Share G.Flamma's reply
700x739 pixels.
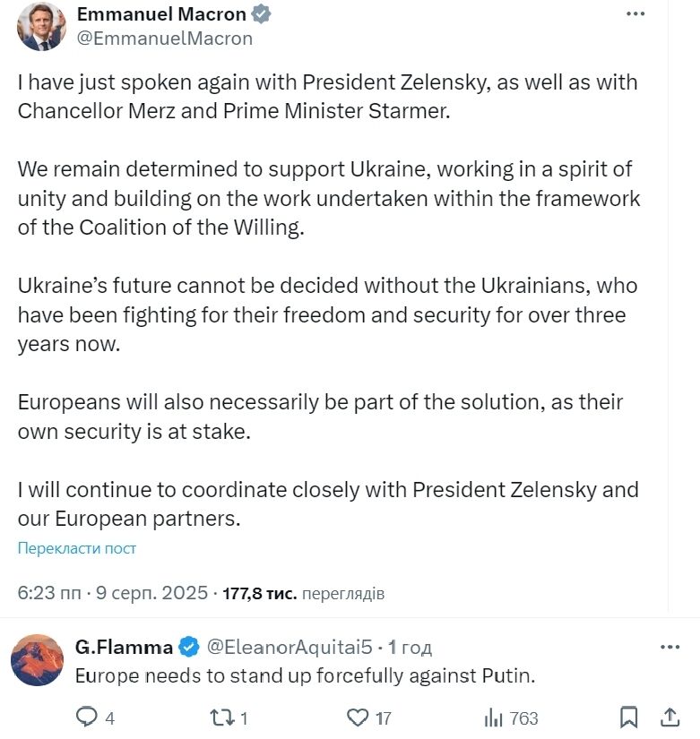669,717
